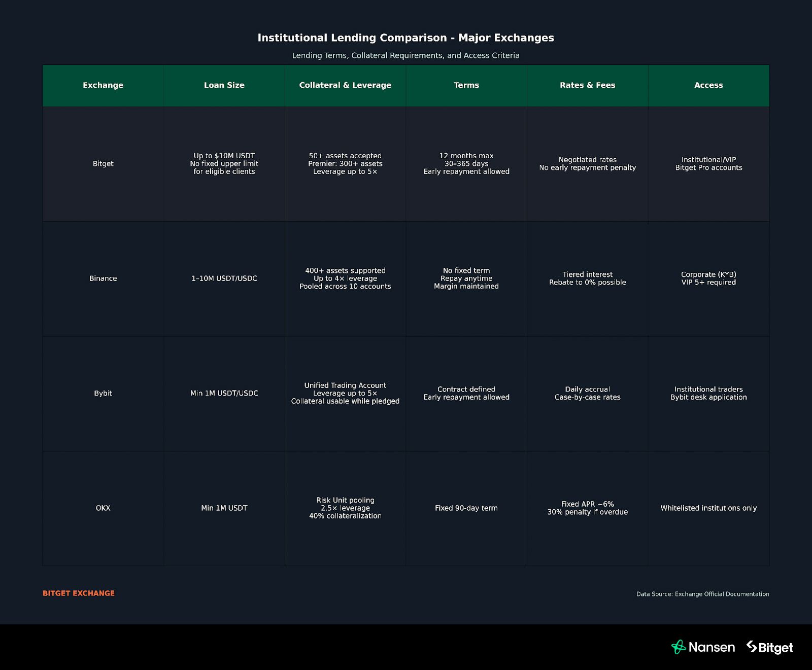This screenshot has height=670, width=812.
Task: Click the Access column header
Action: (708, 85)
